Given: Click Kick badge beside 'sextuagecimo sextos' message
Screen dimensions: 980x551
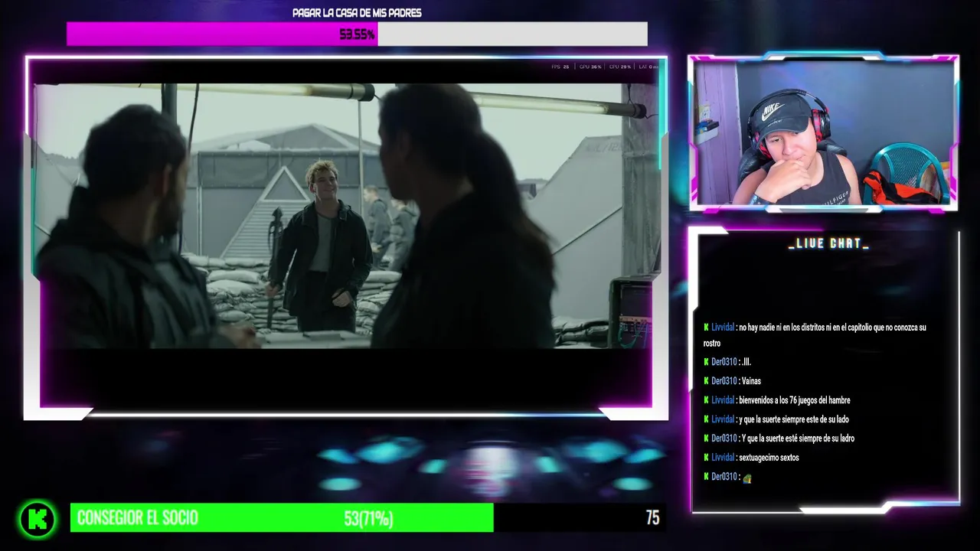Looking at the screenshot, I should coord(706,458).
